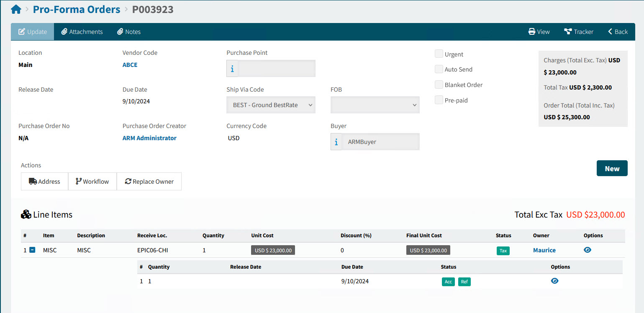Collapse line item 1 details

click(x=32, y=250)
